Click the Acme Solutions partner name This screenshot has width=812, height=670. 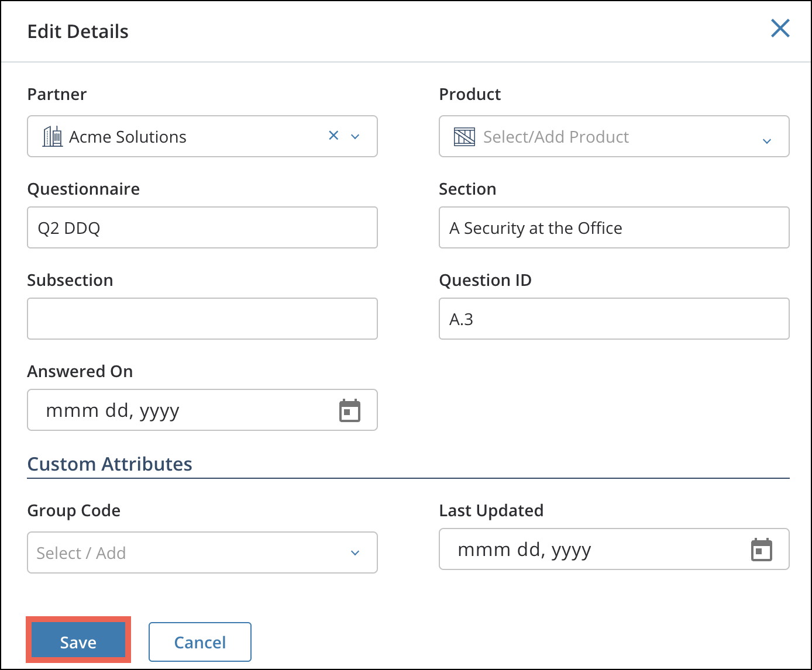point(128,137)
